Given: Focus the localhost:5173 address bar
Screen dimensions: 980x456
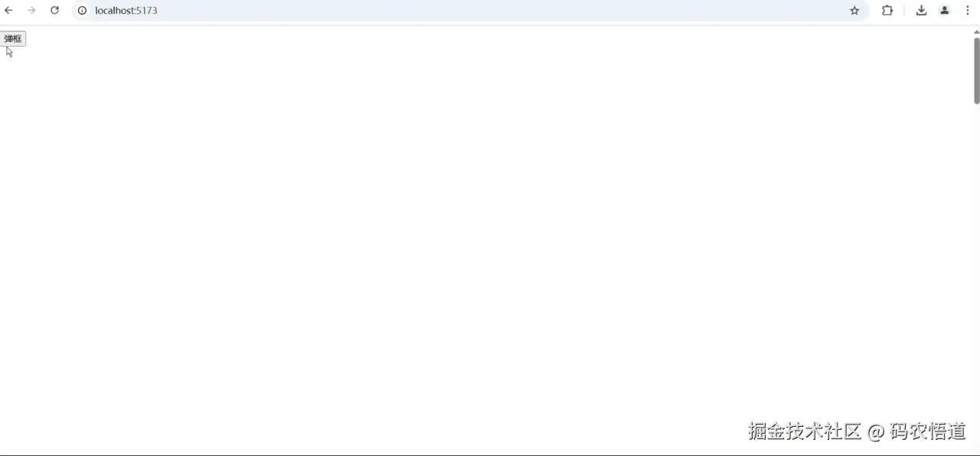Looking at the screenshot, I should [459, 11].
